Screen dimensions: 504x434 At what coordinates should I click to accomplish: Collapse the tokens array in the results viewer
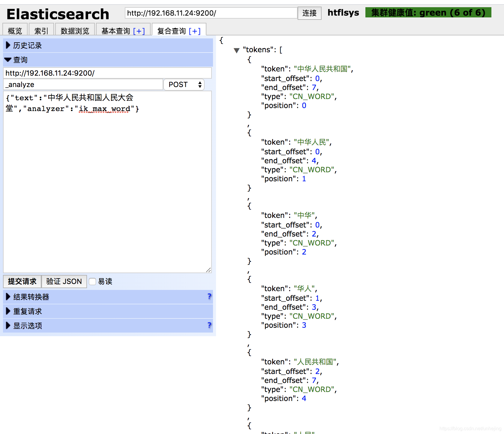click(x=237, y=50)
